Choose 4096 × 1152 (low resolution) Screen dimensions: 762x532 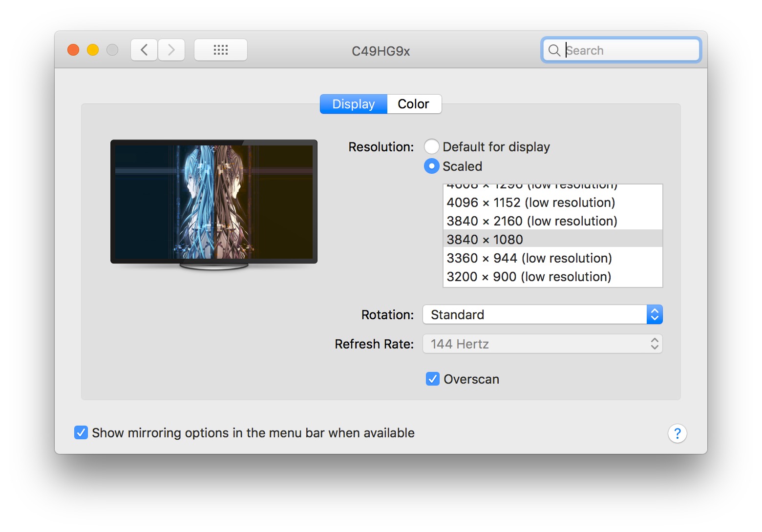click(x=552, y=203)
